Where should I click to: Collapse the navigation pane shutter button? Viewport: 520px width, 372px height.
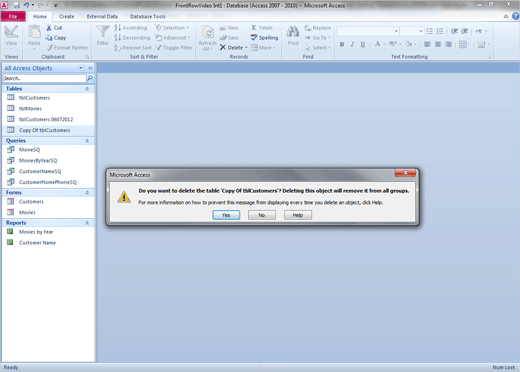pos(90,68)
